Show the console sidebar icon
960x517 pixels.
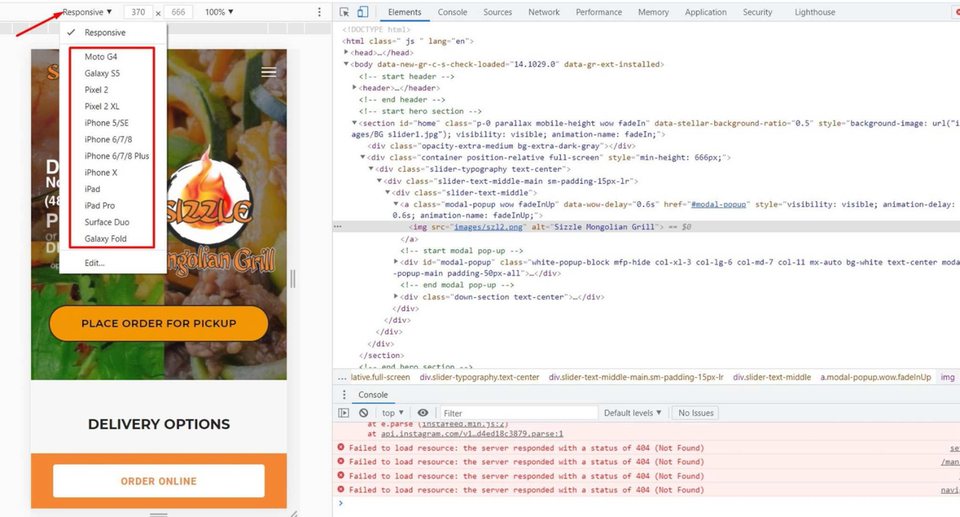(343, 413)
